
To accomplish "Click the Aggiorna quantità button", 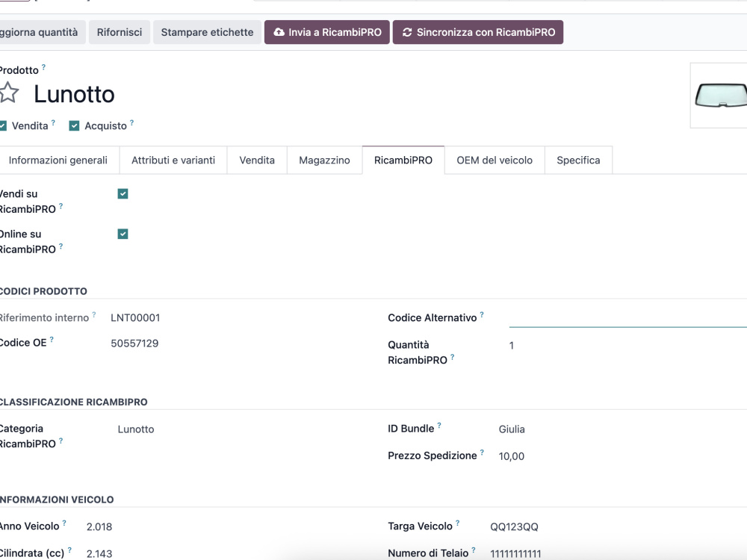I will 41,32.
